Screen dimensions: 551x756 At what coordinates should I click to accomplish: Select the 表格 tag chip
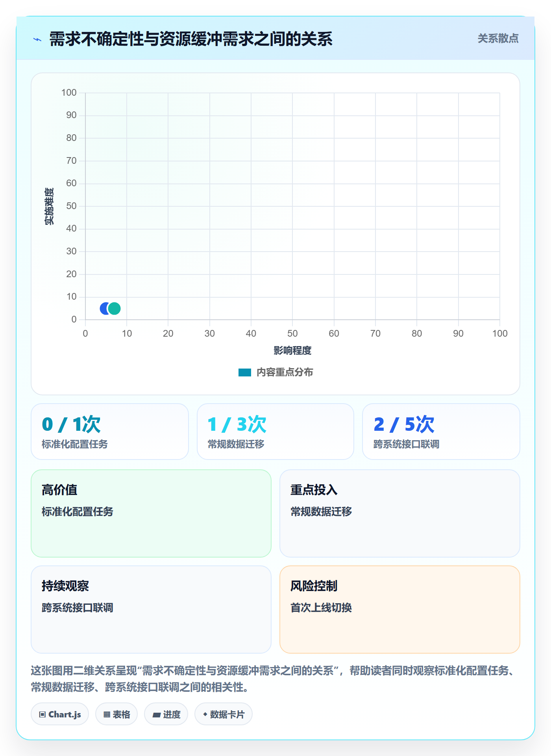(116, 714)
